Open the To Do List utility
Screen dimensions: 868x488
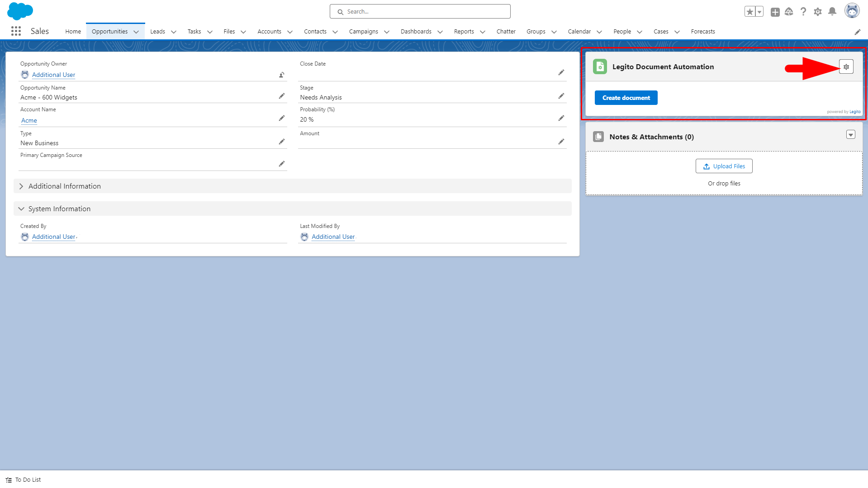point(24,479)
